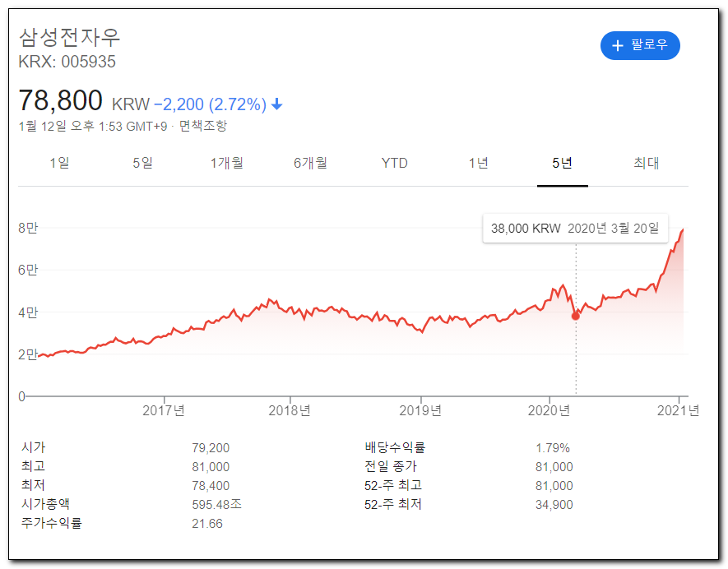Click the 2021년 axis label
The height and width of the screenshot is (569, 728).
tap(679, 411)
